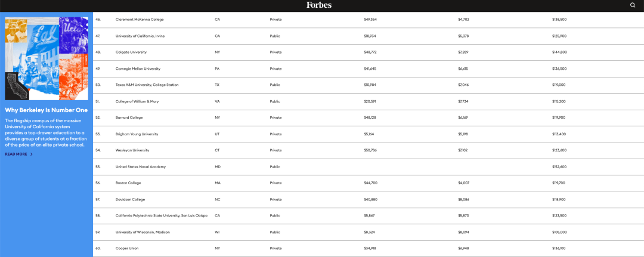Click the Forbes logo in header

pos(318,5)
